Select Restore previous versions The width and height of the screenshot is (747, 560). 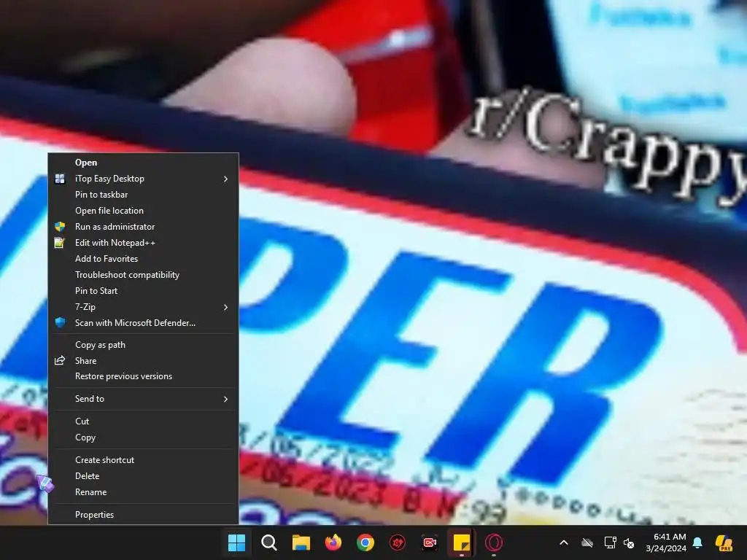143,376
